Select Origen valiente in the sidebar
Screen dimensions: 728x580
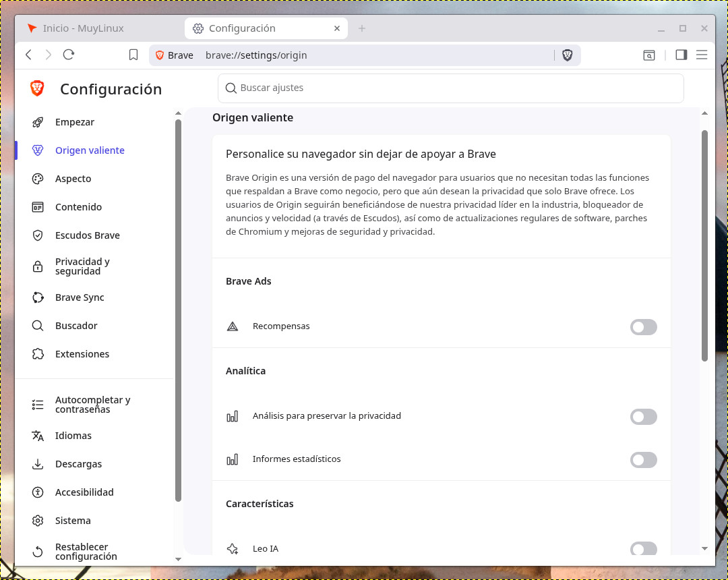[90, 150]
